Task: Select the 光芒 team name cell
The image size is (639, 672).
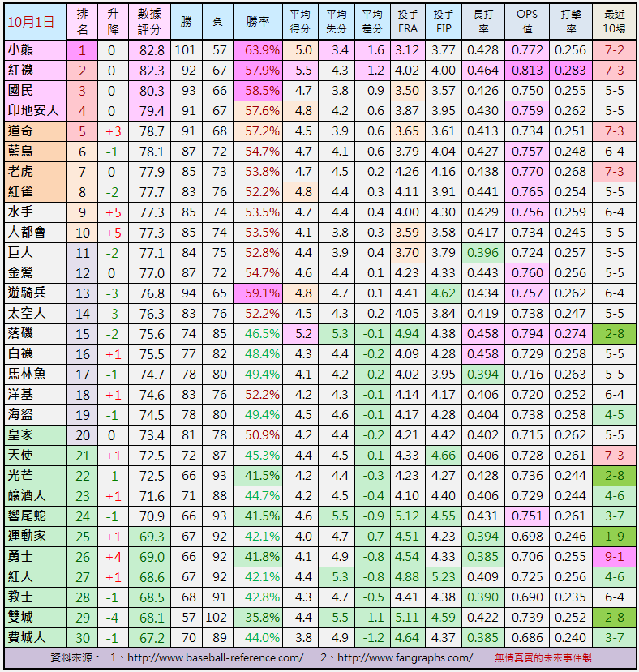Action: point(36,476)
